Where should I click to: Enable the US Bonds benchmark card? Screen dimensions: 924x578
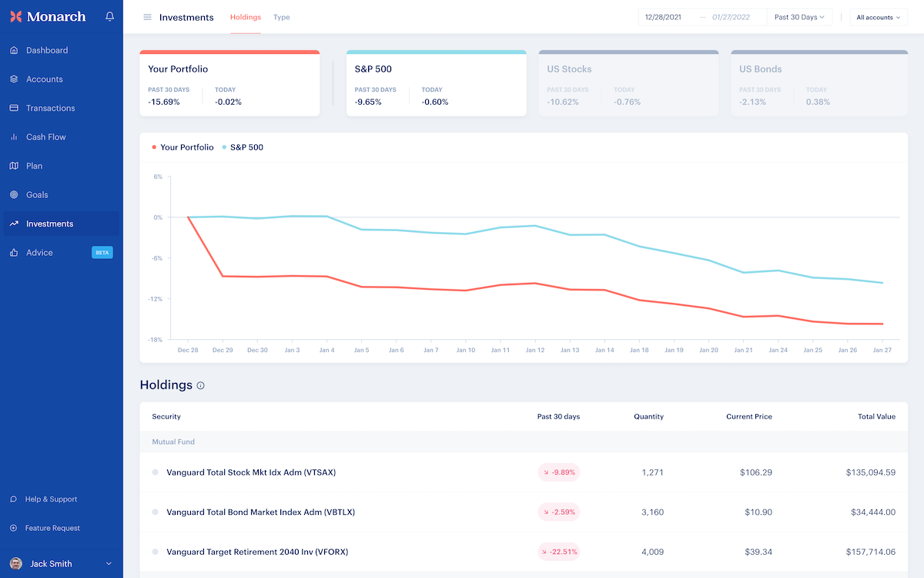821,83
